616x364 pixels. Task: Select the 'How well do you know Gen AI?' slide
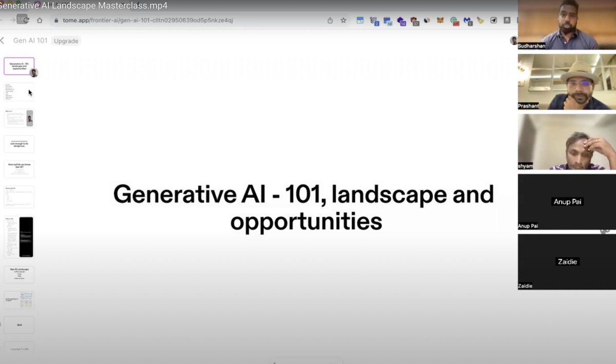click(x=19, y=169)
